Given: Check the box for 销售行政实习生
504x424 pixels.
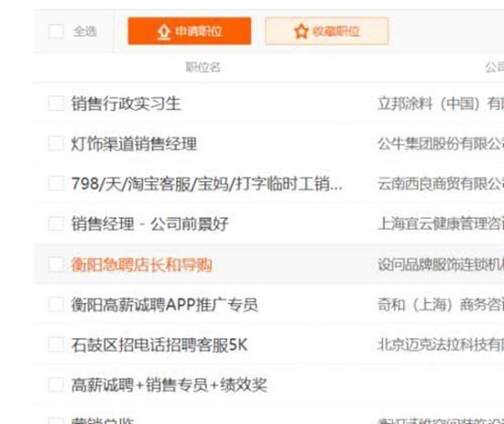Looking at the screenshot, I should (x=56, y=103).
